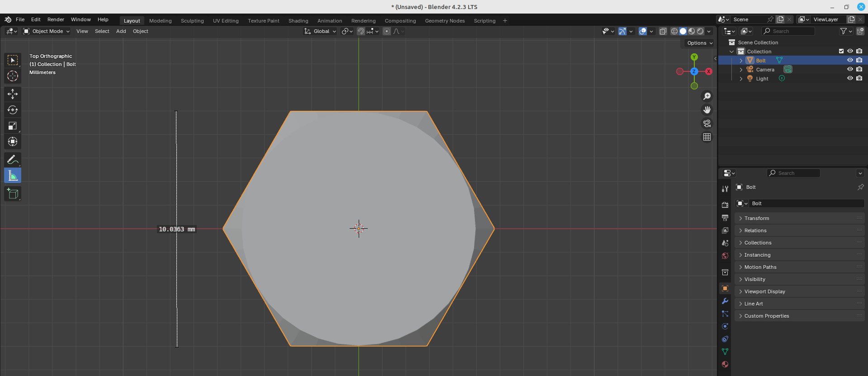Image resolution: width=868 pixels, height=376 pixels.
Task: Open the Tool properties tab
Action: click(725, 188)
